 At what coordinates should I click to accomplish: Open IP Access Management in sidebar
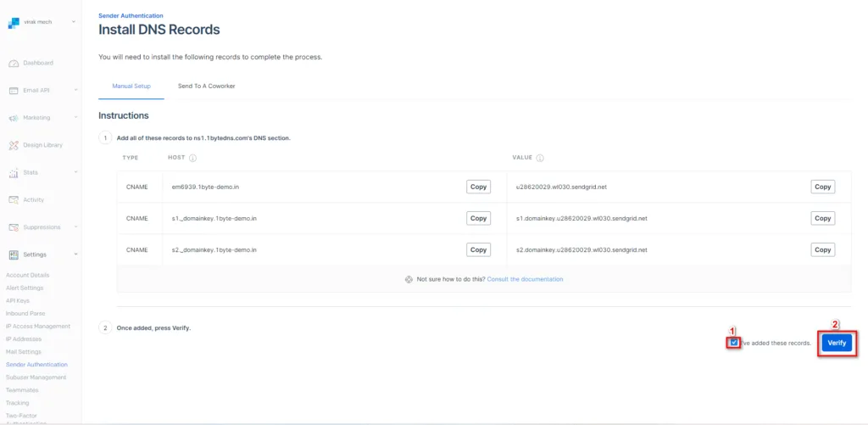pos(38,327)
